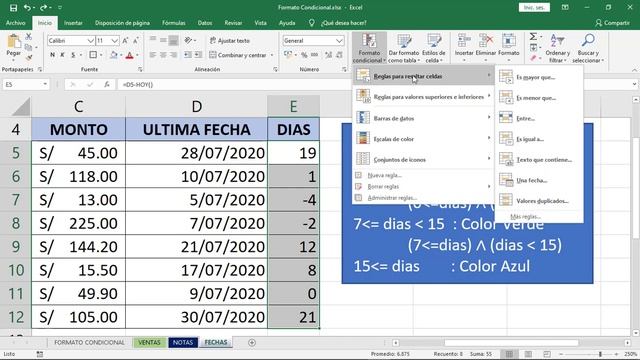Increase font size with the larger A
The width and height of the screenshot is (640, 360).
point(125,40)
